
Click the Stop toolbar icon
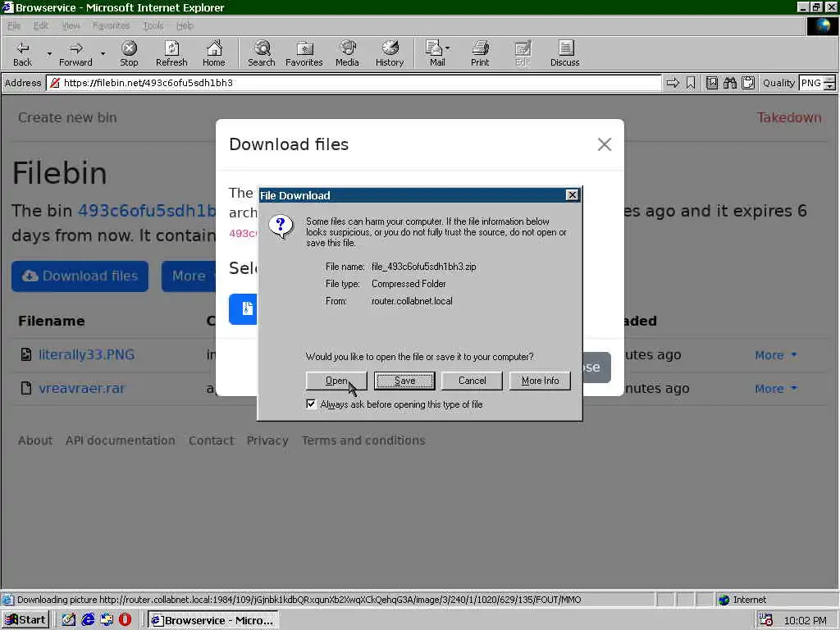[129, 53]
